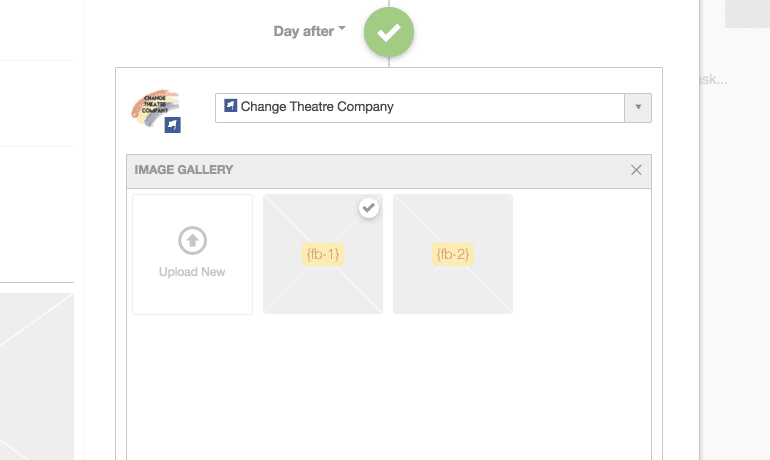Image resolution: width=770 pixels, height=460 pixels.
Task: Close the Image Gallery panel
Action: pos(636,170)
